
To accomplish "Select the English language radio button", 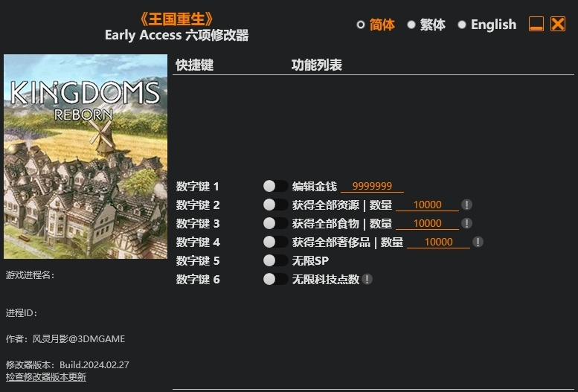I will point(462,25).
